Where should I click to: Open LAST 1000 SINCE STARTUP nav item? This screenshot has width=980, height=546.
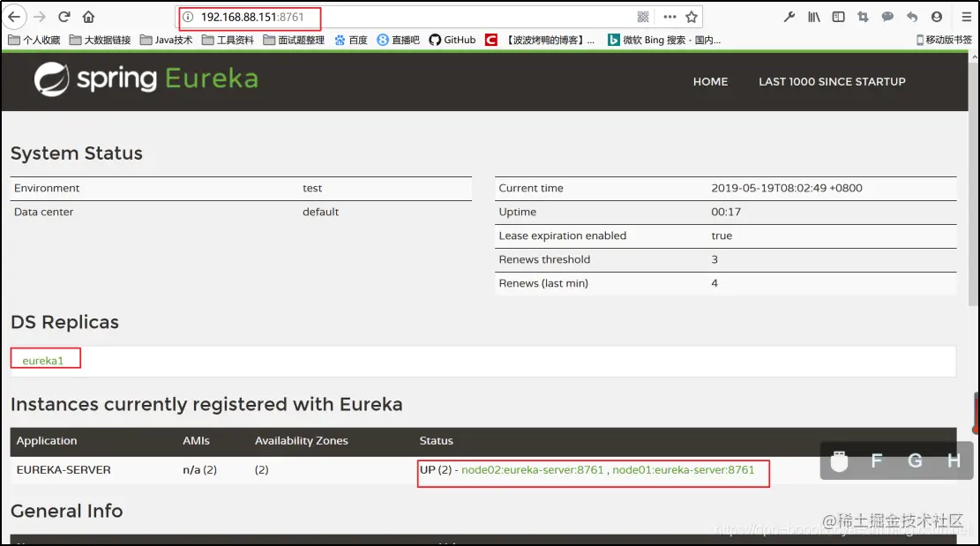coord(832,82)
